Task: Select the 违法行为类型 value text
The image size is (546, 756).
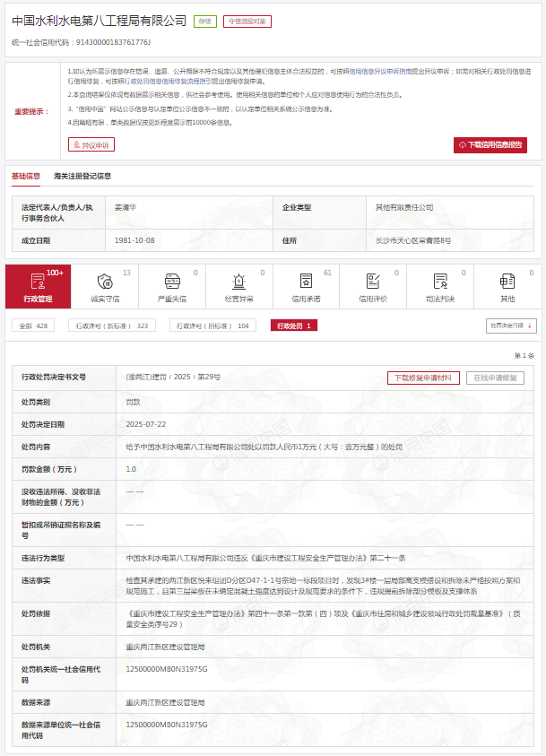Action: (x=265, y=558)
